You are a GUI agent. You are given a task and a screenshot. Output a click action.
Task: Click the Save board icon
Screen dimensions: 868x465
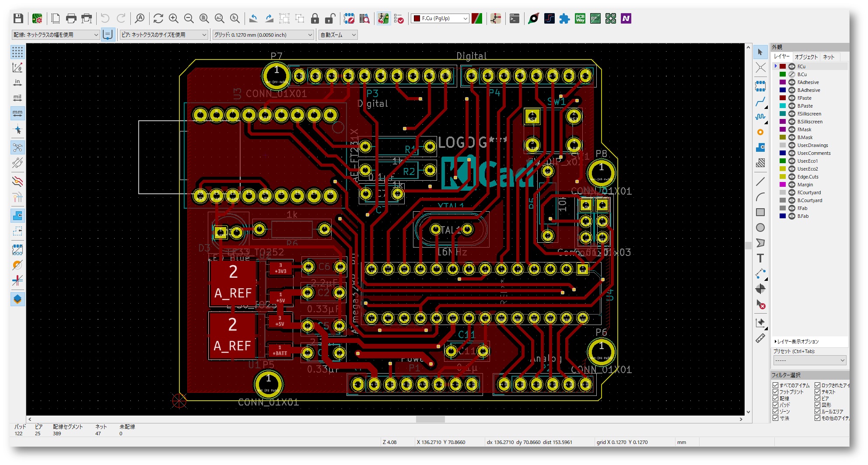(x=18, y=18)
